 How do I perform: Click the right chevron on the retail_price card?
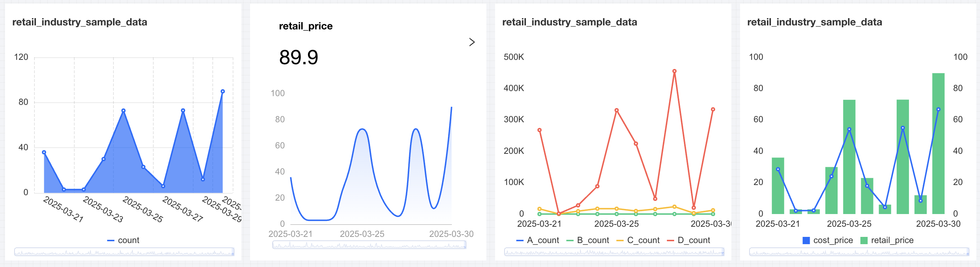[x=472, y=42]
